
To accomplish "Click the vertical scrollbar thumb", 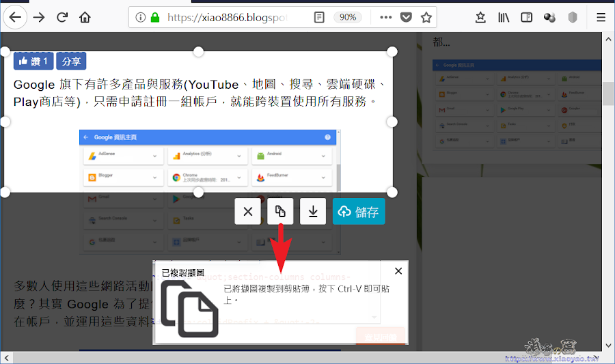I will click(608, 94).
